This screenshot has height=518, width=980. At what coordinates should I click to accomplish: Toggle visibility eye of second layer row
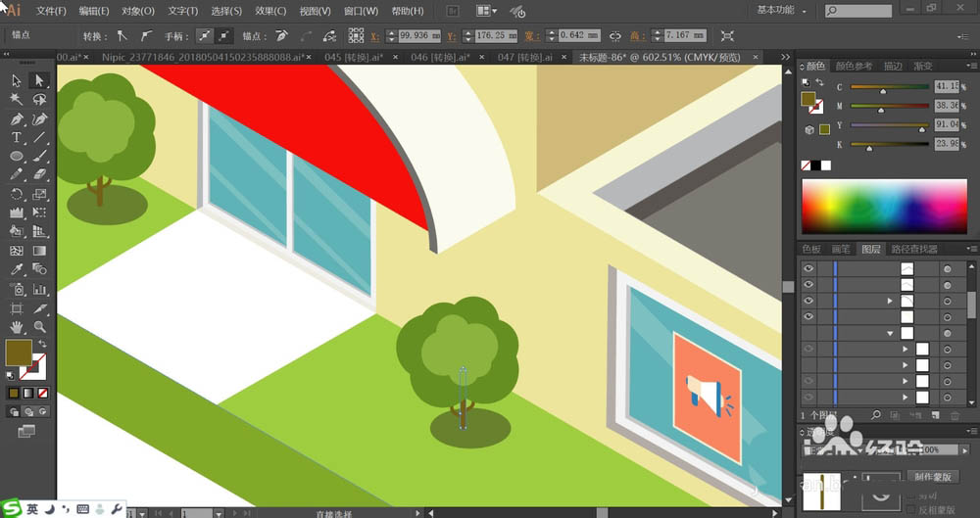[808, 284]
